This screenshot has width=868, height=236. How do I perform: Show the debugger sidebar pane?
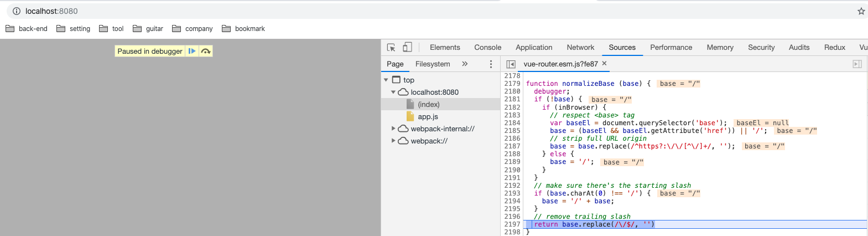[857, 64]
